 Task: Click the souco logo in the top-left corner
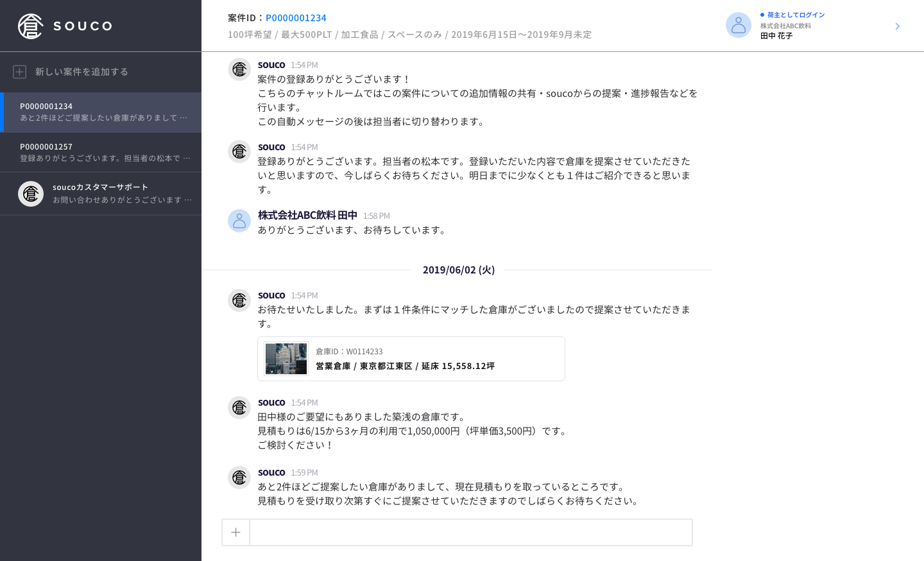coord(64,26)
